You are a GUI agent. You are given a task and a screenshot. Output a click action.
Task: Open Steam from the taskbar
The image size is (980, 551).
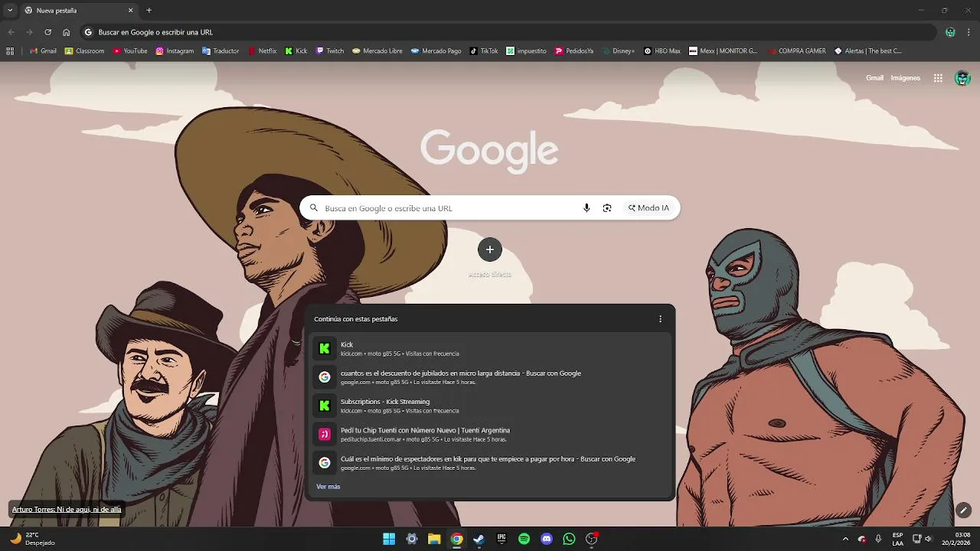[x=479, y=539]
